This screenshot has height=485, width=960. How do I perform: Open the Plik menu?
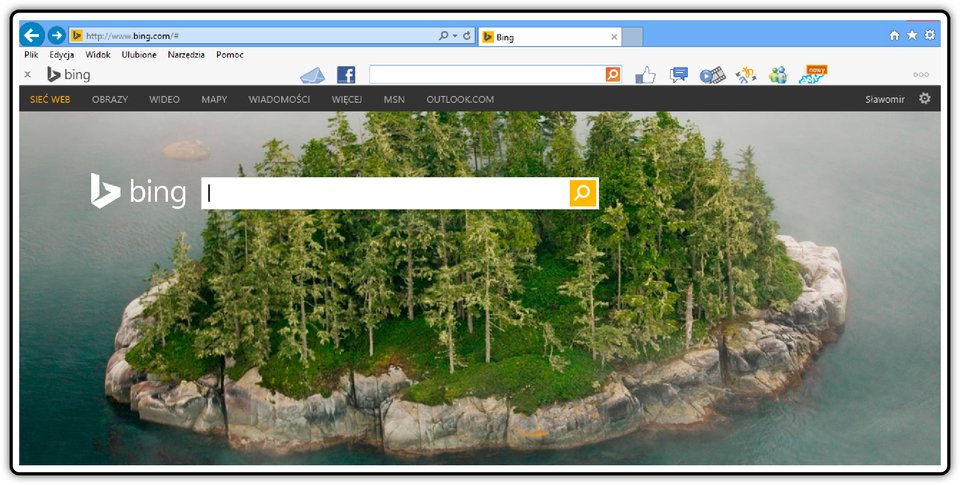click(x=31, y=55)
